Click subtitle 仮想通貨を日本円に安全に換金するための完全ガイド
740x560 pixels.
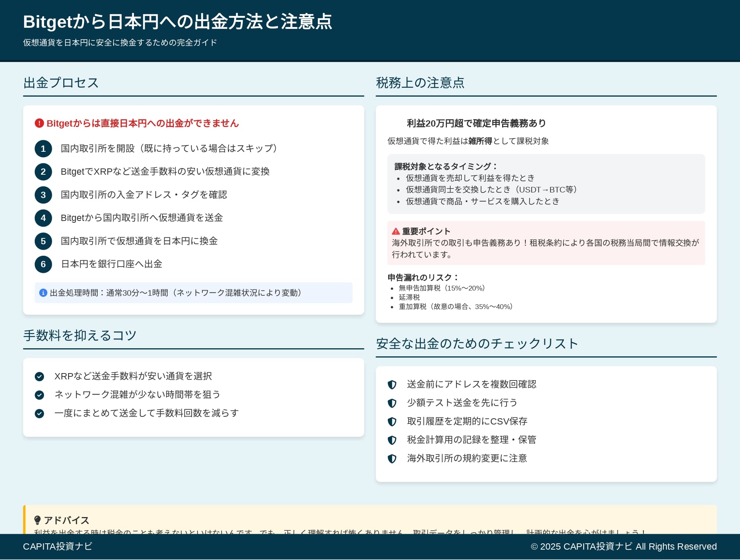[x=120, y=43]
